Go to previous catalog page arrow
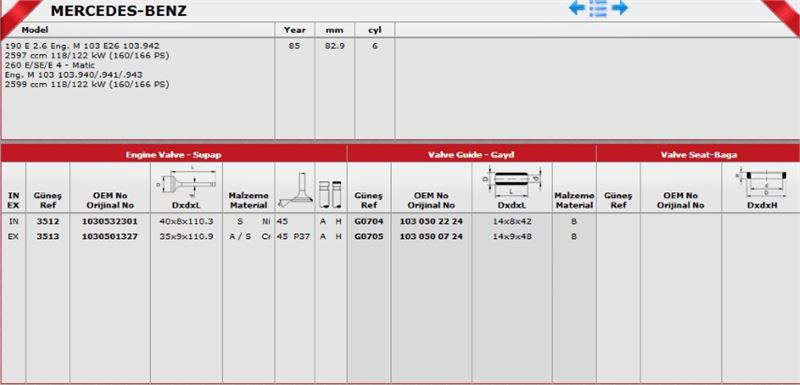Image resolution: width=800 pixels, height=385 pixels. coord(577,8)
